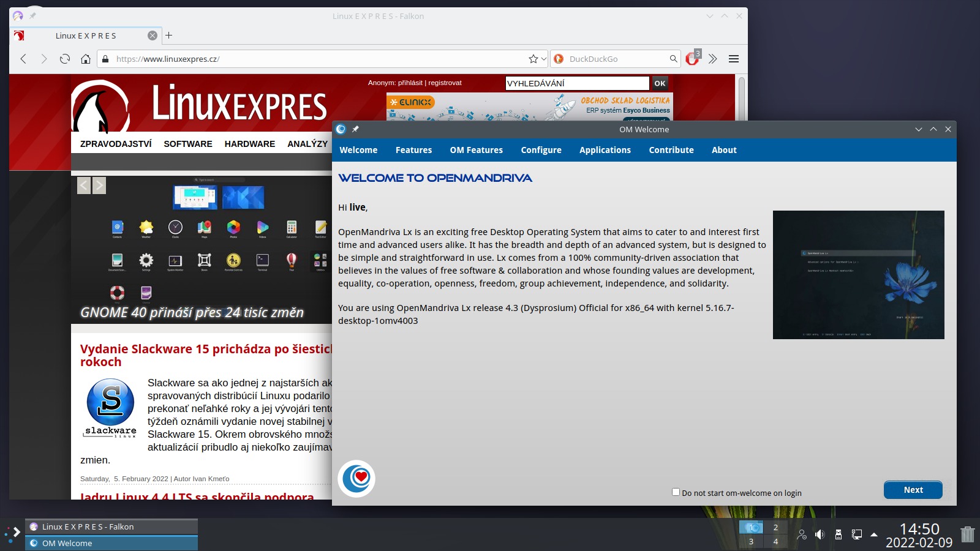Expand the address bar history dropdown arrow
Viewport: 980px width, 551px height.
544,59
